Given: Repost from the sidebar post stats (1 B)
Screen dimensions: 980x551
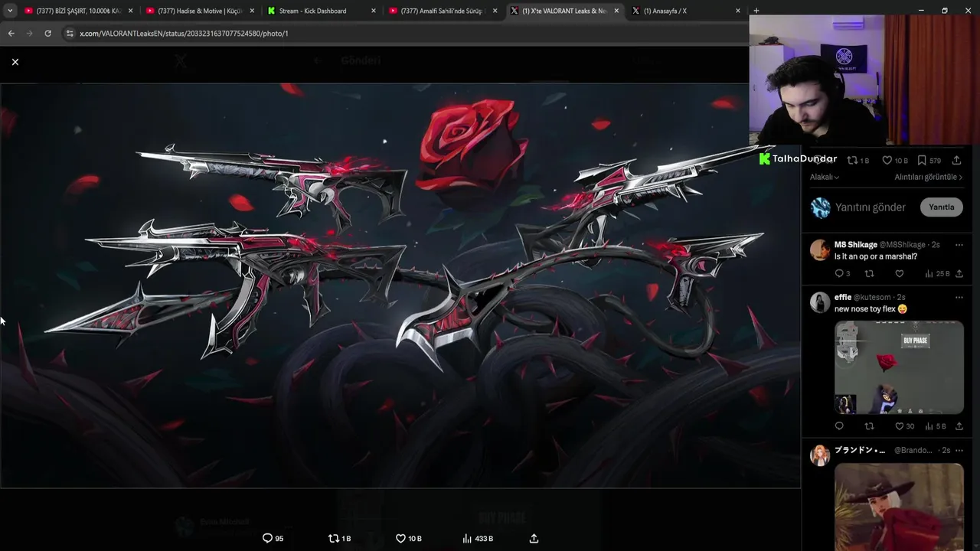Looking at the screenshot, I should (857, 161).
